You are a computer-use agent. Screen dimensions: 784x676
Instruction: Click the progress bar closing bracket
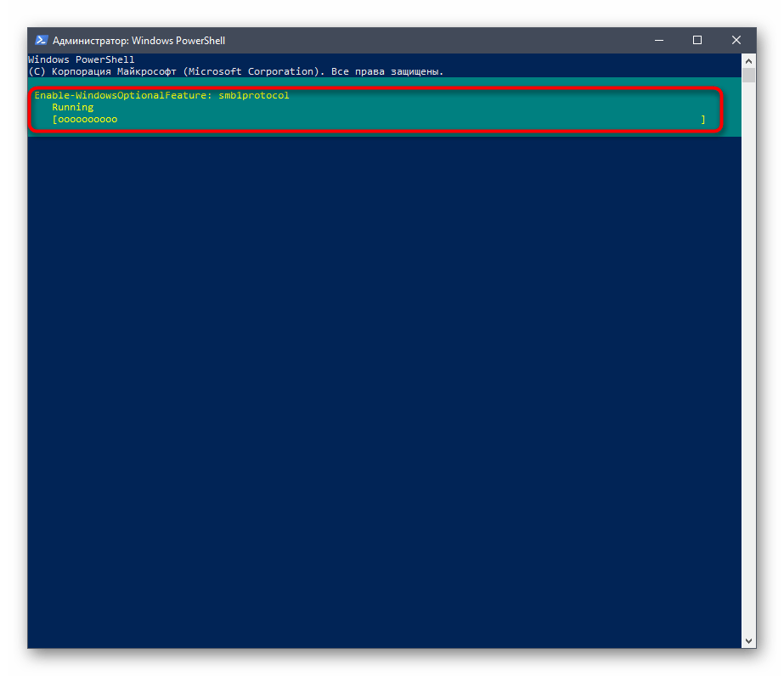coord(703,120)
